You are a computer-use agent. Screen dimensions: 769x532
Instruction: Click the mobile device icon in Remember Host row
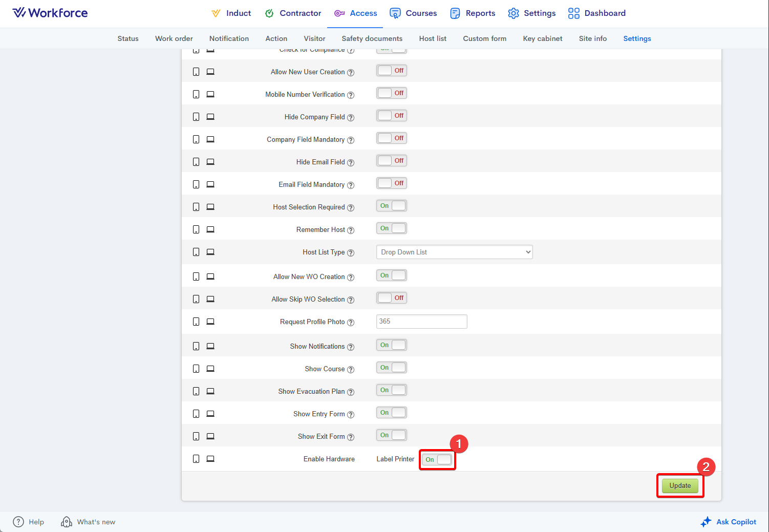point(196,229)
